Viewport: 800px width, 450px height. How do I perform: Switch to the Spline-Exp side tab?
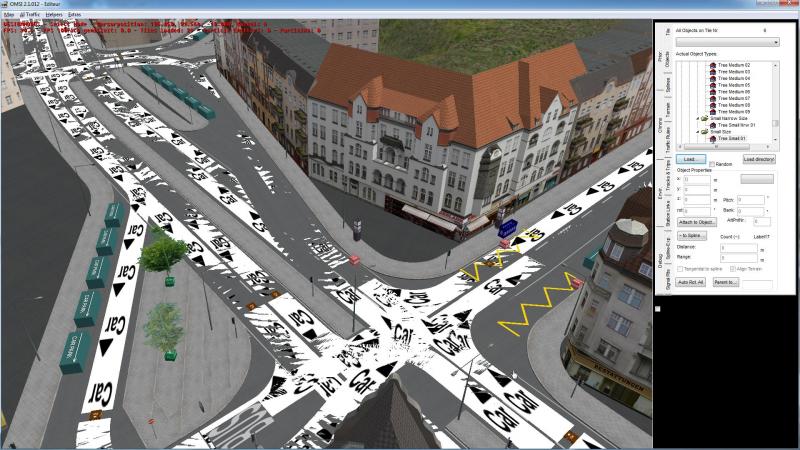click(x=667, y=247)
